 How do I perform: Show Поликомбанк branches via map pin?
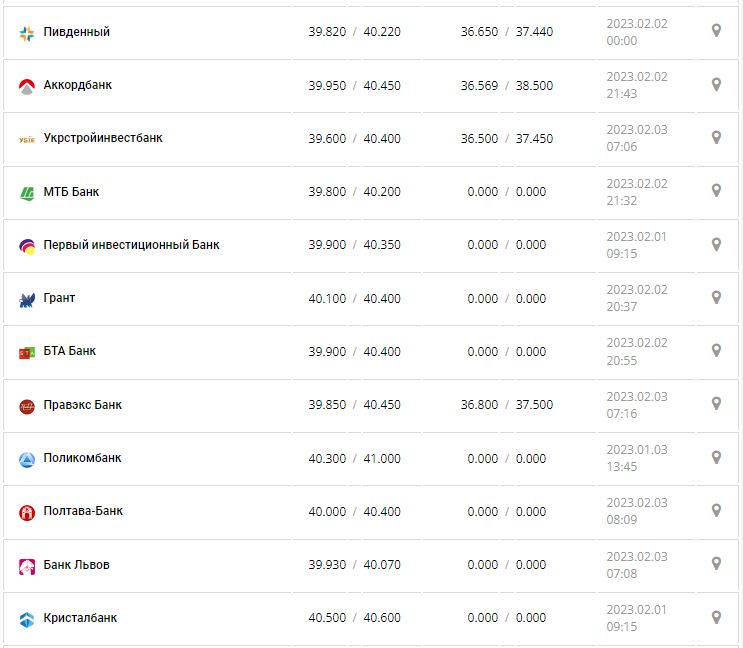click(716, 457)
